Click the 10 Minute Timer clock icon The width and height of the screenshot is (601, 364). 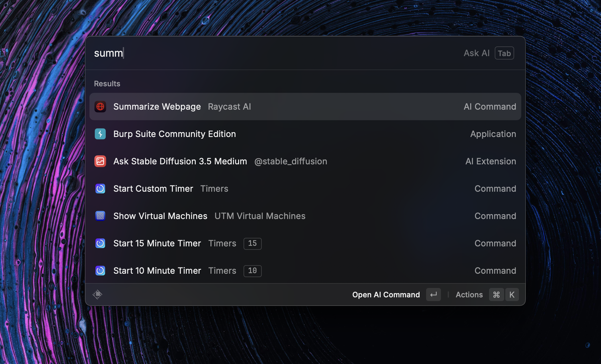coord(100,271)
